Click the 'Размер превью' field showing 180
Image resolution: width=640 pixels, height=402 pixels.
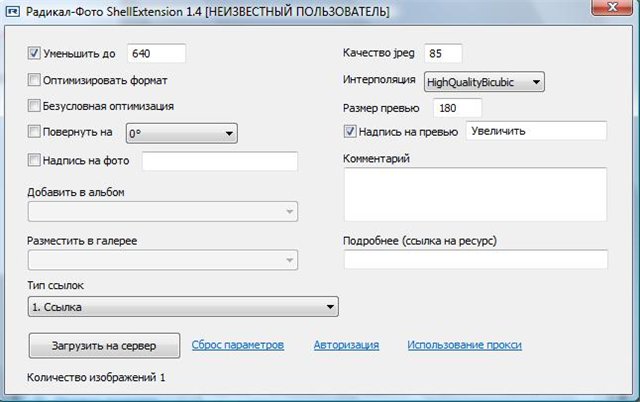tap(458, 108)
